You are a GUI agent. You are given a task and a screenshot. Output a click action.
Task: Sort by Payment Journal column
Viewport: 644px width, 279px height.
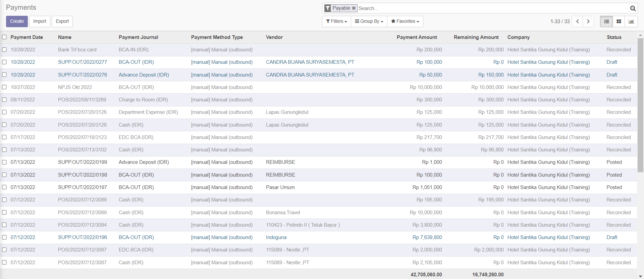click(x=139, y=37)
